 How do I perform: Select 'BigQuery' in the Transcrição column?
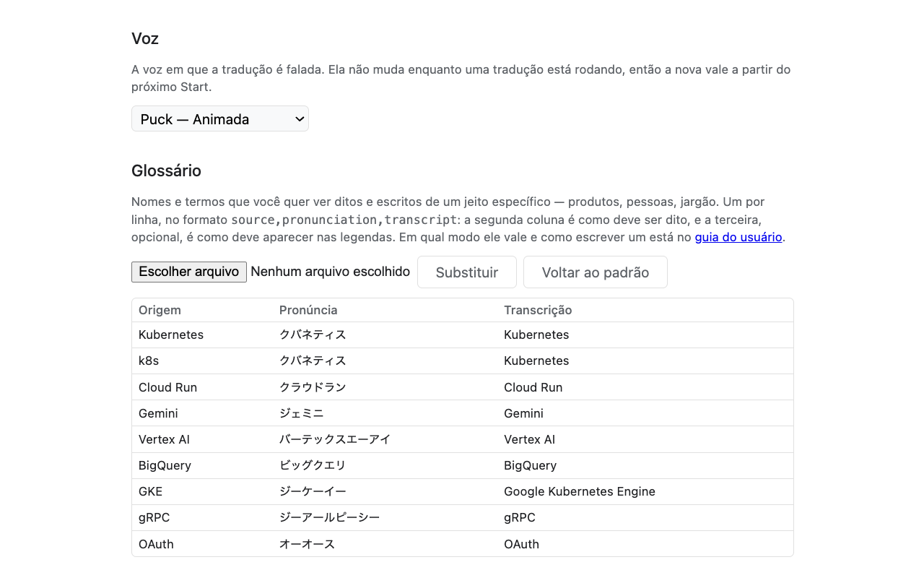click(530, 465)
